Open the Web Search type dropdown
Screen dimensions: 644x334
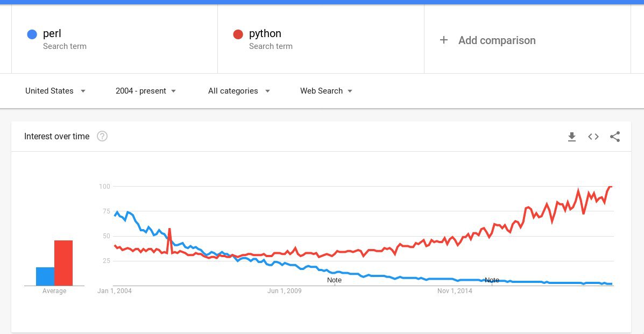point(327,91)
